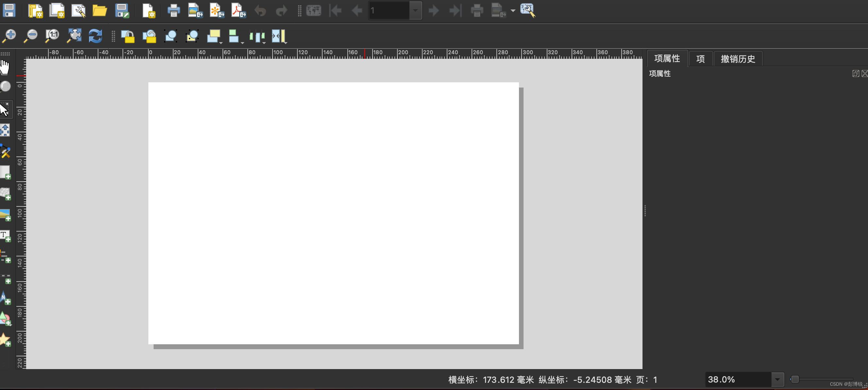Click the Zoom to 100% icon
The image size is (868, 390).
[x=52, y=35]
